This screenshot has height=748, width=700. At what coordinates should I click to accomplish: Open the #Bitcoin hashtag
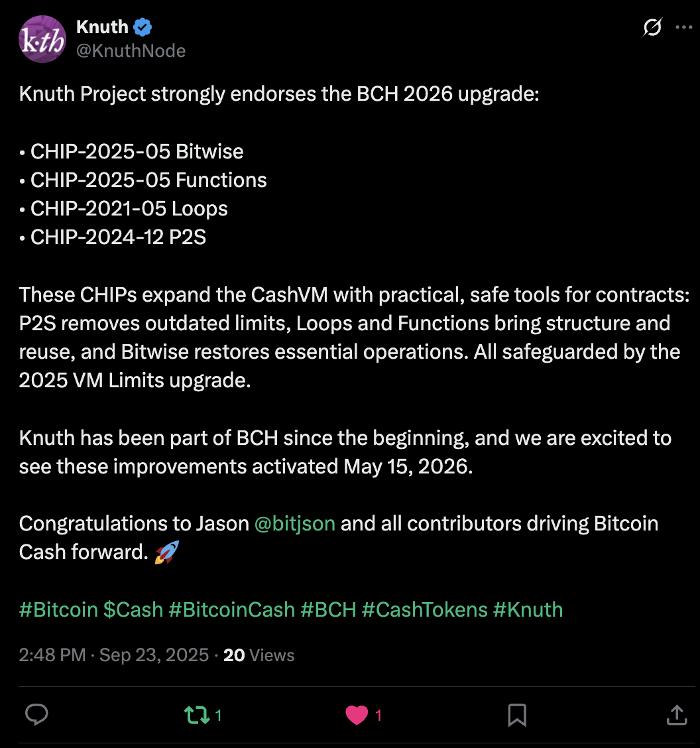click(x=58, y=609)
